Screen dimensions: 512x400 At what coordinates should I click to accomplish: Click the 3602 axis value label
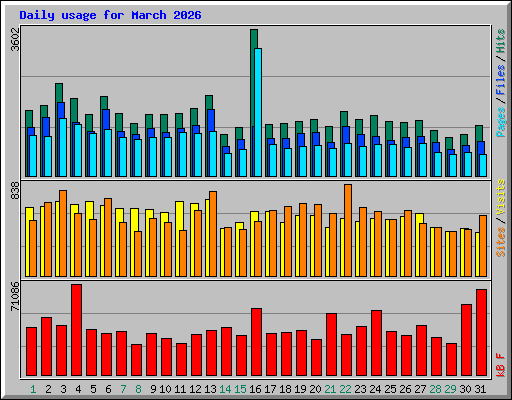click(15, 39)
